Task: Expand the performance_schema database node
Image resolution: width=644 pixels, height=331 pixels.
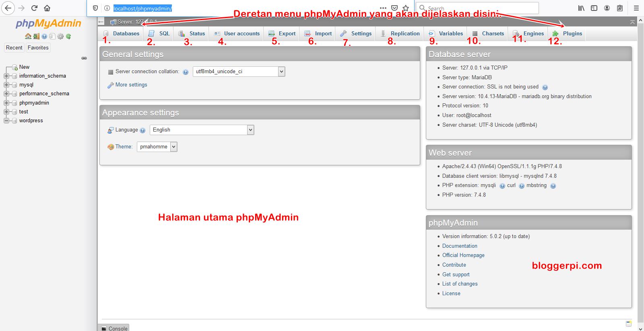Action: coord(6,94)
